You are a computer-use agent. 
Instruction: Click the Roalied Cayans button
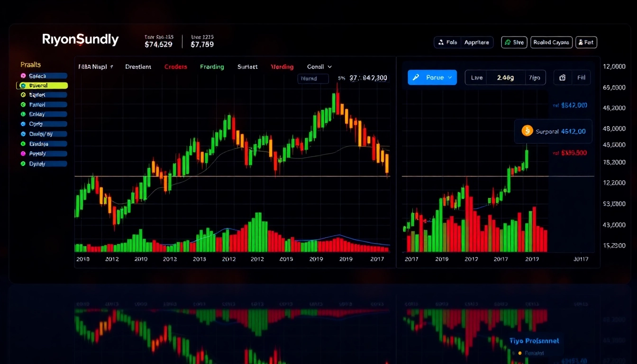(x=552, y=43)
